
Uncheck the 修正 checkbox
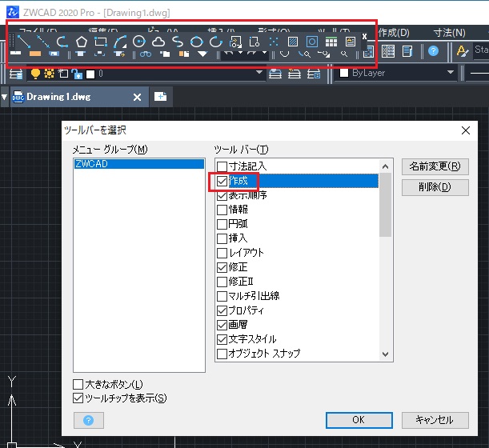click(222, 267)
